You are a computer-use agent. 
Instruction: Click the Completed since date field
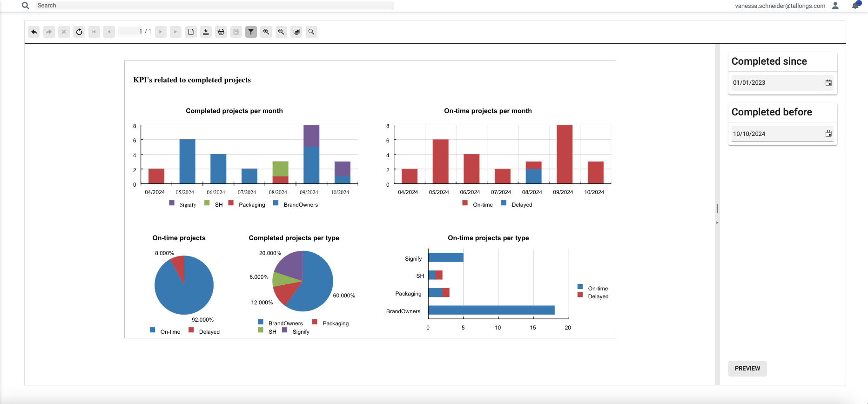coord(775,83)
